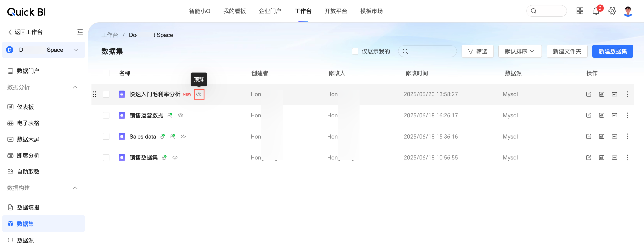The height and width of the screenshot is (246, 644).
Task: Collapse sidebar with menu fold icon
Action: coord(80,32)
